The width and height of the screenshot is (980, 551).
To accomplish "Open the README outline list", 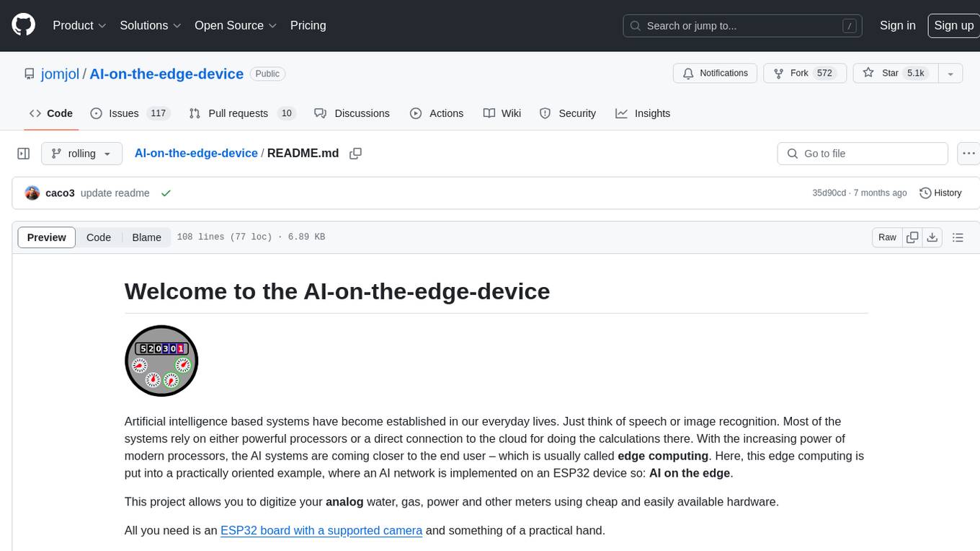I will tap(958, 237).
